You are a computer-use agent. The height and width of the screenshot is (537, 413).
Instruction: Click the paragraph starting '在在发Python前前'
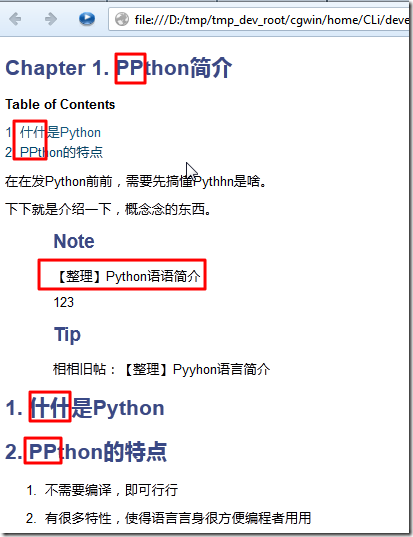[x=136, y=181]
